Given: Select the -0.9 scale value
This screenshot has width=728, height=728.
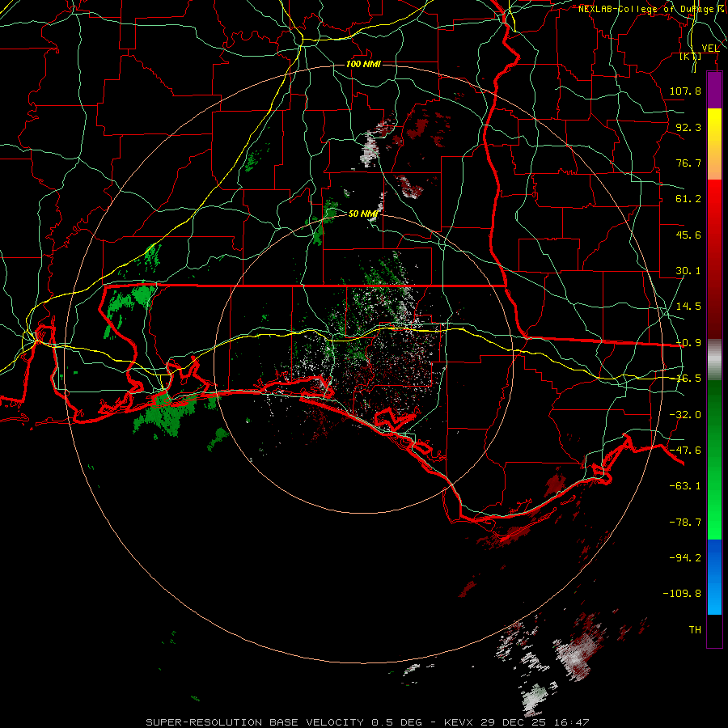Looking at the screenshot, I should (688, 343).
